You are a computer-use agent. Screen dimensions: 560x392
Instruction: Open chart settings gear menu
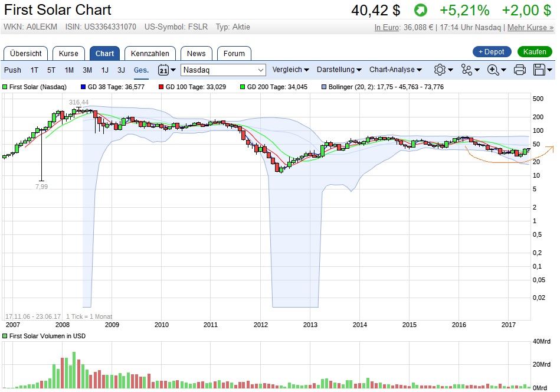440,70
